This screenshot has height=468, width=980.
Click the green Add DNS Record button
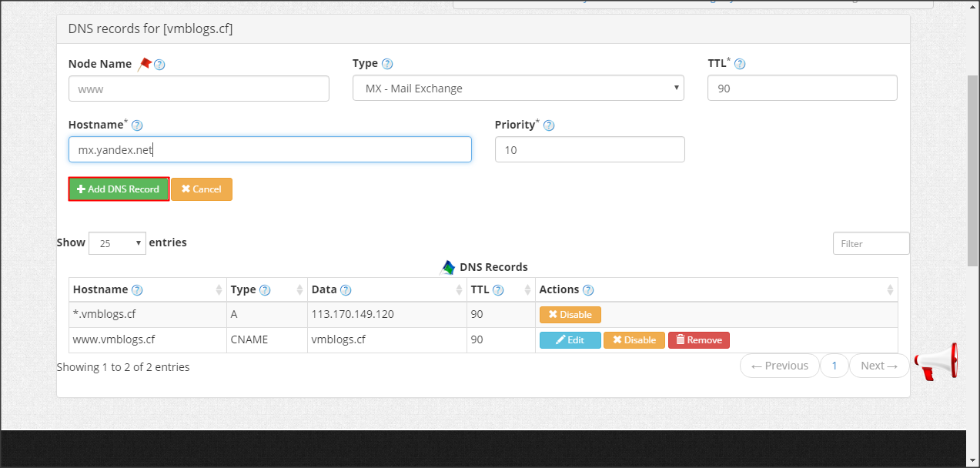tap(119, 189)
